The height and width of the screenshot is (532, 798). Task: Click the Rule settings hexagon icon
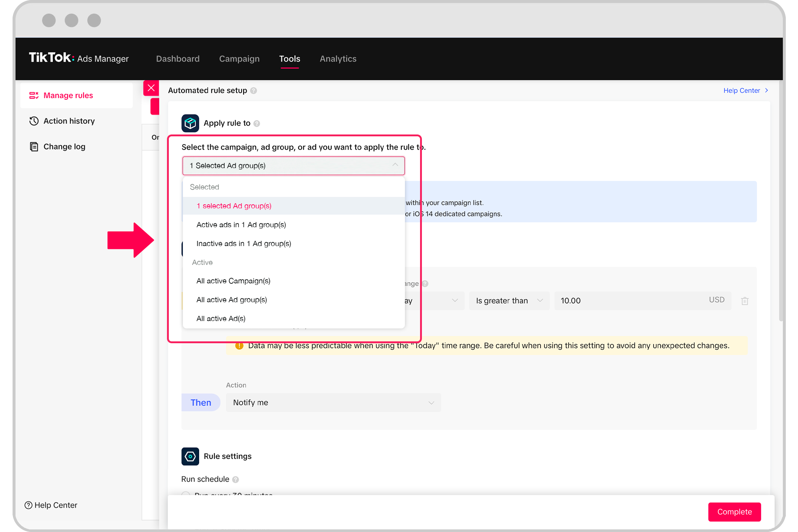point(190,456)
